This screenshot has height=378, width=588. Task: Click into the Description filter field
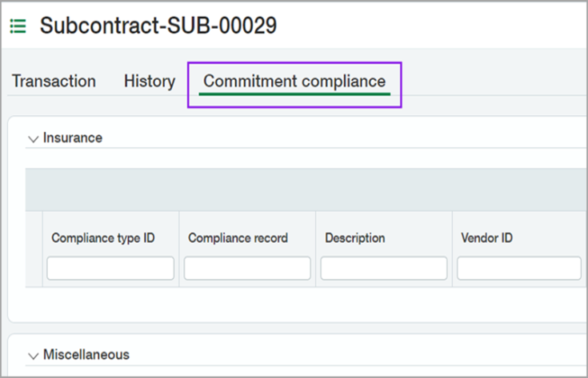(384, 269)
